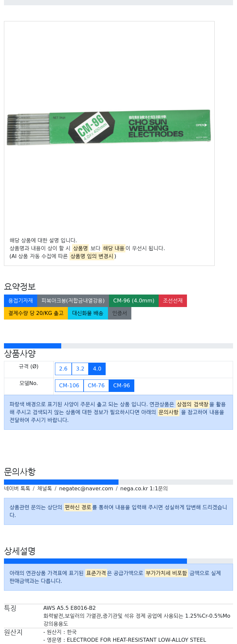Select the 4.0 diameter option
The image size is (237, 644).
tap(97, 369)
